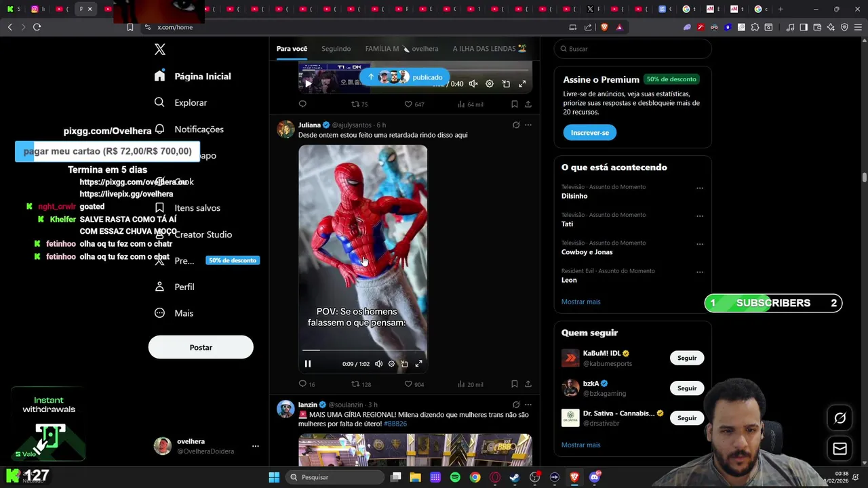Open the Windows Start menu
868x488 pixels.
pos(274,477)
